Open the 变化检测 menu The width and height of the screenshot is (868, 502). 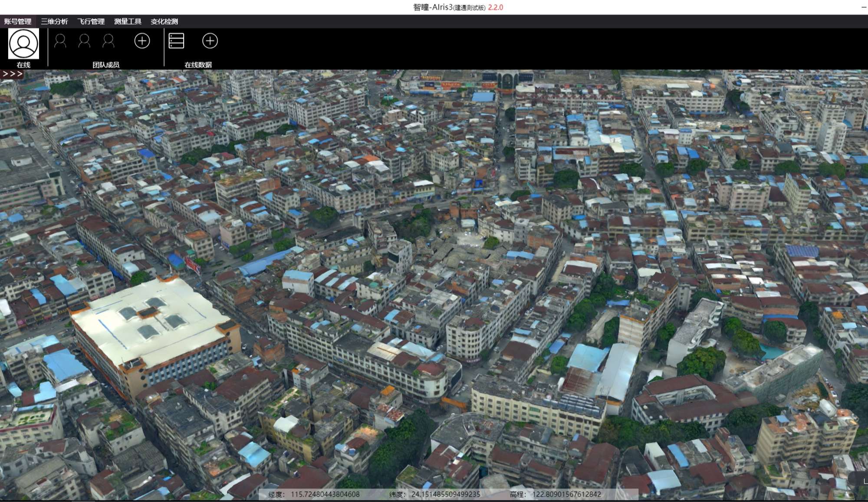click(x=164, y=21)
